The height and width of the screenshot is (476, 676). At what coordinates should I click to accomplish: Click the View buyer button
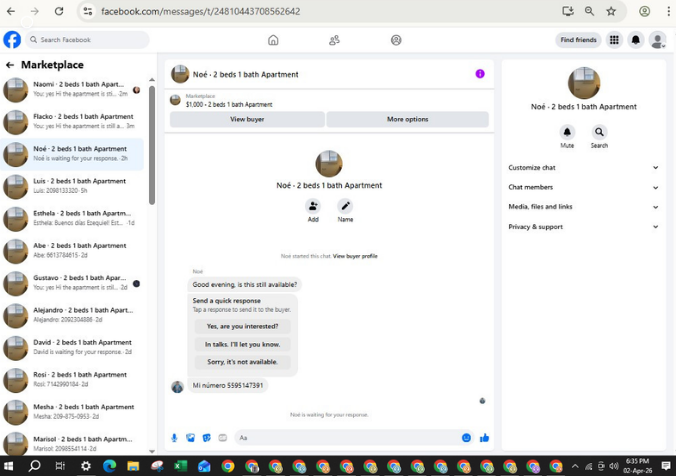(247, 119)
